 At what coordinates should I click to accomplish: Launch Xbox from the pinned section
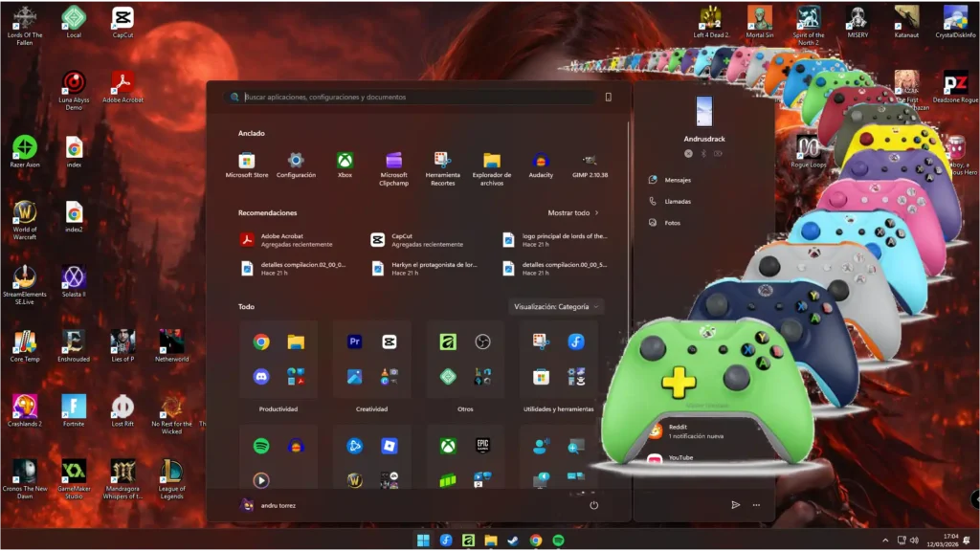click(x=345, y=165)
